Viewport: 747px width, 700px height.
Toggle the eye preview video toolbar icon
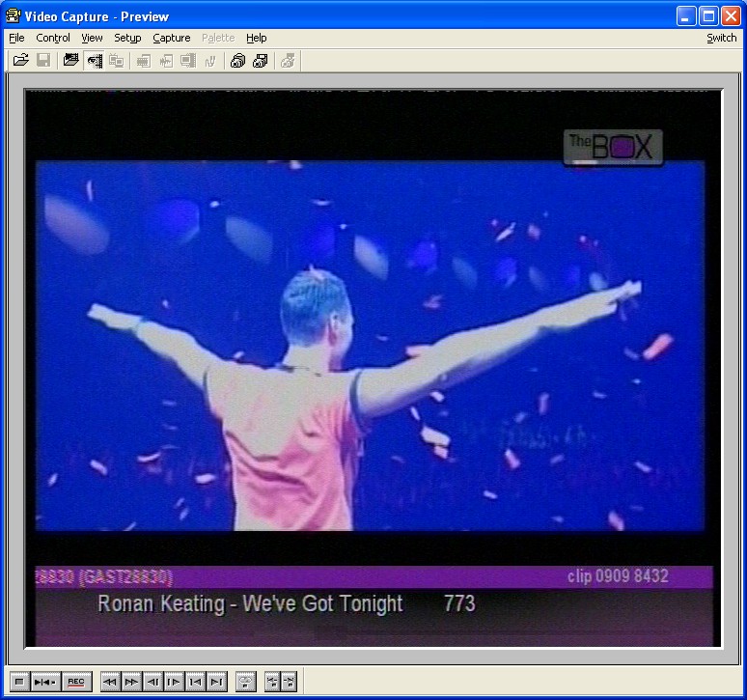coord(95,61)
